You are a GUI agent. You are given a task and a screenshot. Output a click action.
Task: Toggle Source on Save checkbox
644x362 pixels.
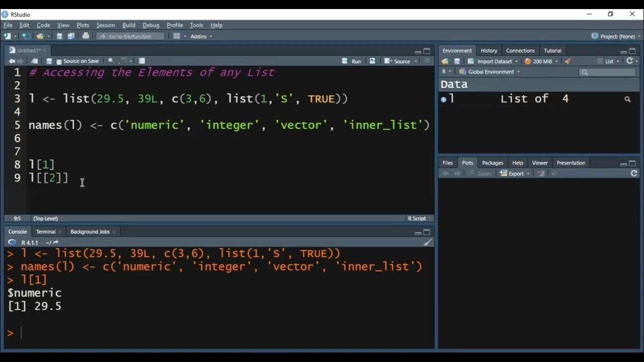pyautogui.click(x=59, y=61)
